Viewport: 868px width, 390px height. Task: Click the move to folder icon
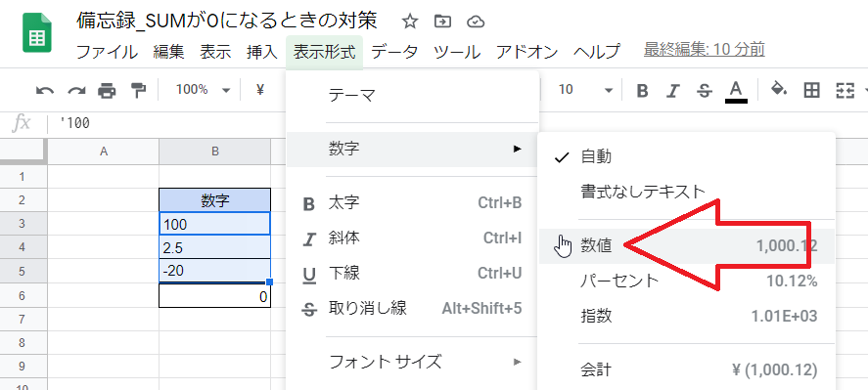[442, 22]
